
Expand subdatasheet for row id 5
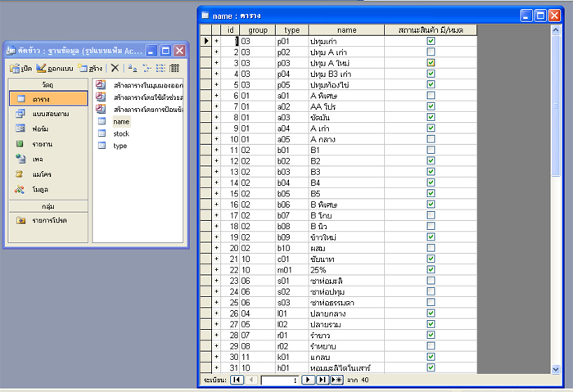[216, 84]
